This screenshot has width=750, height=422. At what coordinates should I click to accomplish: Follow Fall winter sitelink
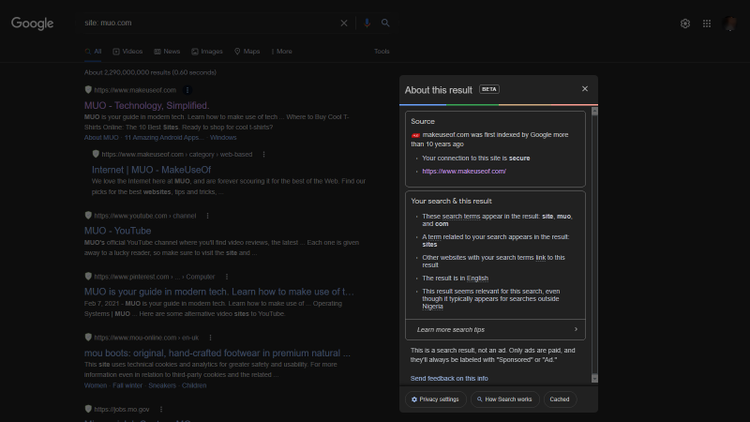[x=127, y=385]
